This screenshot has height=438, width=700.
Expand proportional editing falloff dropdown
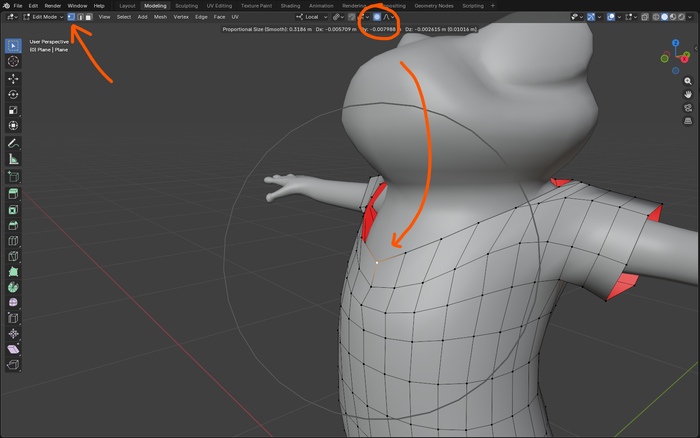[x=389, y=17]
